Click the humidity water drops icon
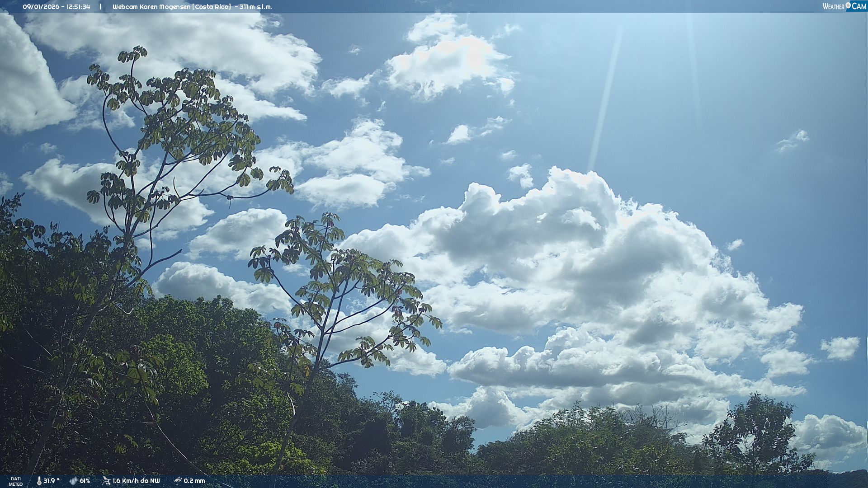868x488 pixels. (x=73, y=481)
